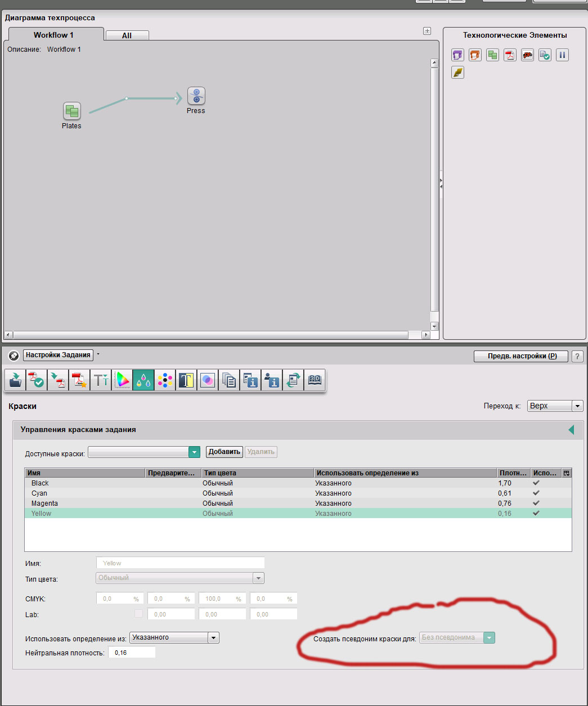Click the round icon beside Настройки Задания
This screenshot has height=706, width=588.
click(x=14, y=356)
